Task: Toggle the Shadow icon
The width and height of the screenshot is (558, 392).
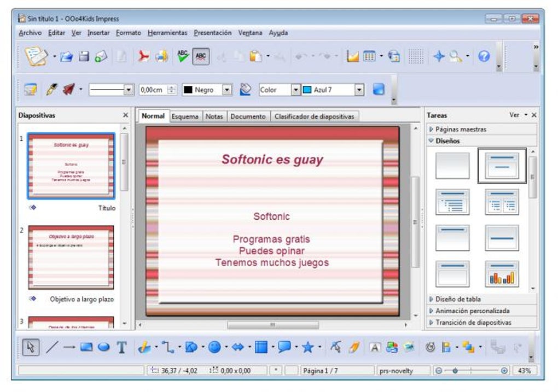Action: [x=378, y=89]
